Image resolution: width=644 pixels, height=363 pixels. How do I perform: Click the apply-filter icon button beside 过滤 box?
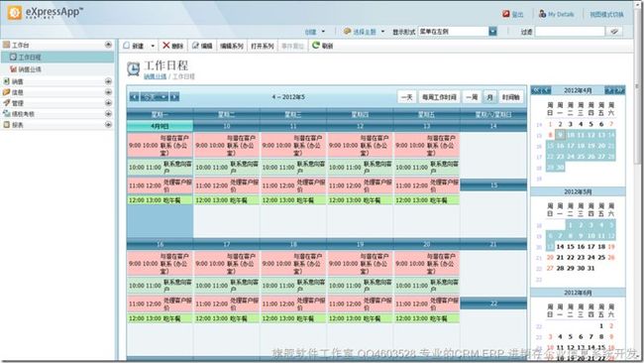(x=614, y=32)
